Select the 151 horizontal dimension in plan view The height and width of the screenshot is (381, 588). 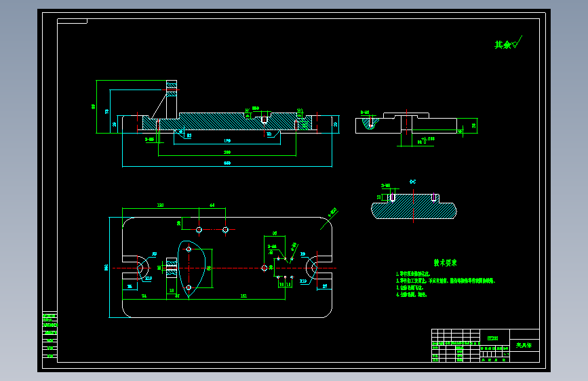click(243, 296)
